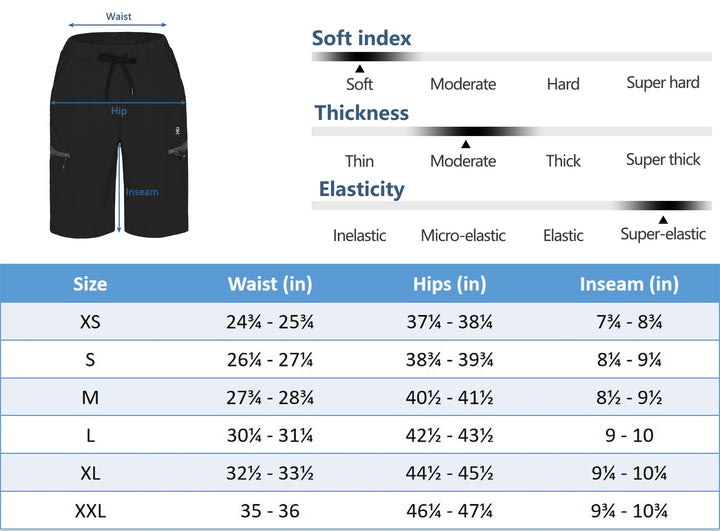This screenshot has width=720, height=531.
Task: Click the 35 - 36 waist cell
Action: click(x=270, y=512)
